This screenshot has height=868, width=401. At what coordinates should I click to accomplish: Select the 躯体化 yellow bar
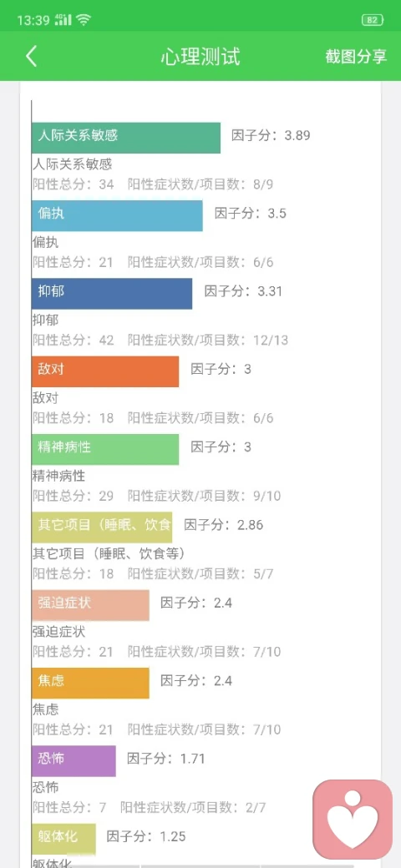pos(63,839)
